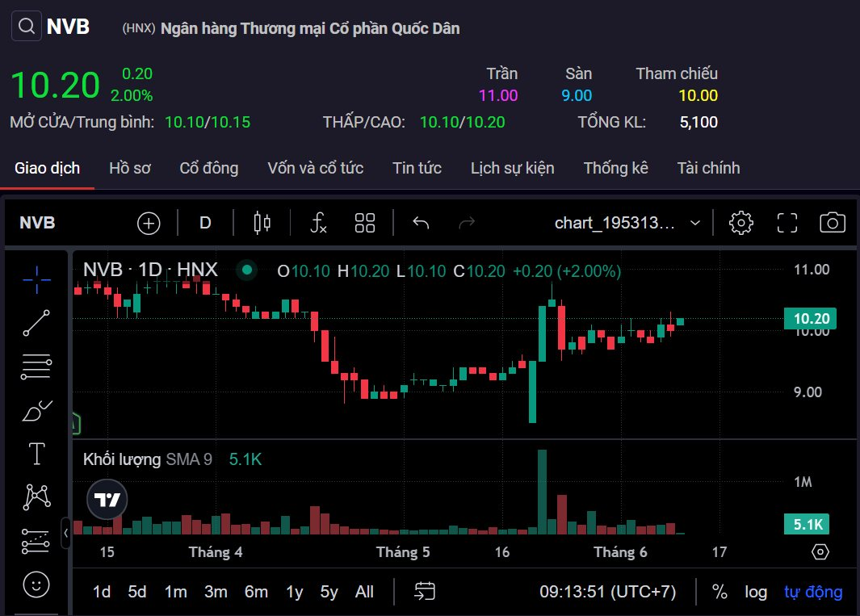The image size is (860, 616).
Task: Toggle percent scale on price axis
Action: (x=719, y=592)
